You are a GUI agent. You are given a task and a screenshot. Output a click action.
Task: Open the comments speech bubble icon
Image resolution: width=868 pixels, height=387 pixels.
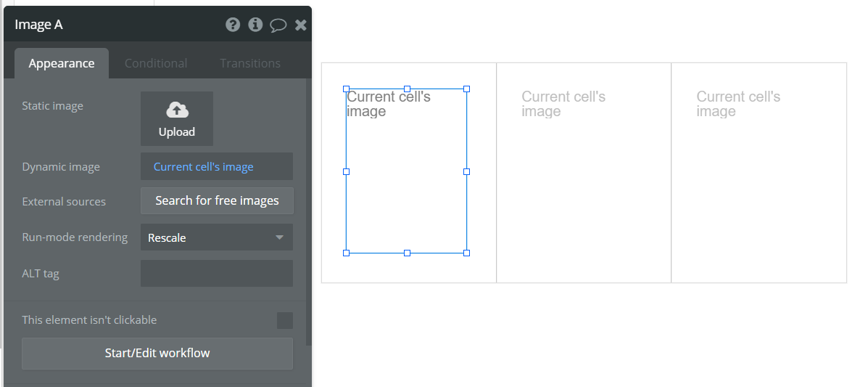click(278, 25)
